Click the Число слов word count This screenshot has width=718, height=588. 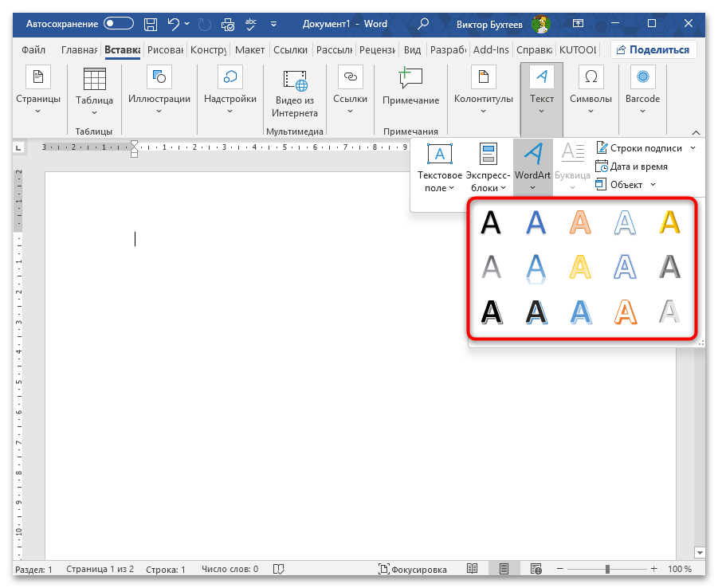click(230, 569)
